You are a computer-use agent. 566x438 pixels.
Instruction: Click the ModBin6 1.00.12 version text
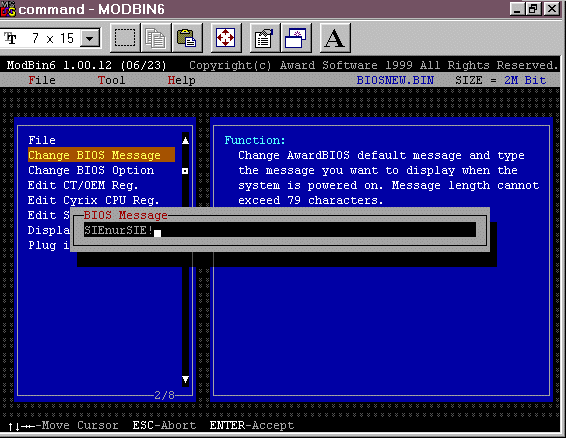pyautogui.click(x=87, y=65)
